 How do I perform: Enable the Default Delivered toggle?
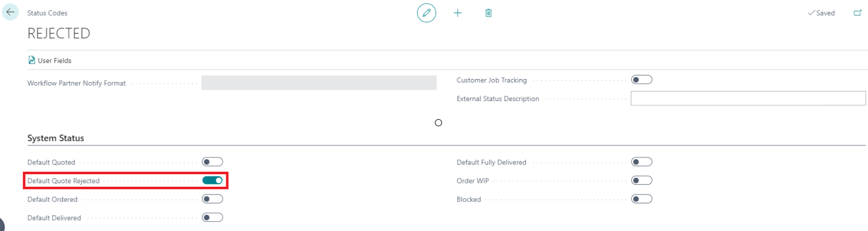click(213, 218)
